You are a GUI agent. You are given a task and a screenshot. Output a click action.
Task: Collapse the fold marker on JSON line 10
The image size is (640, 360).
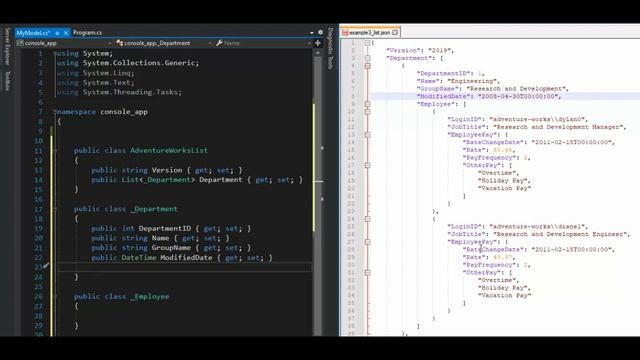coord(367,111)
